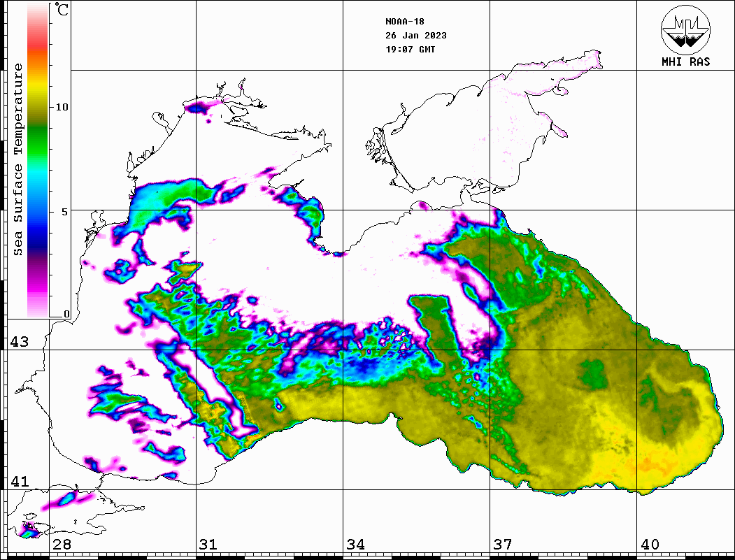735x560 pixels.
Task: Click the "26 Jan 2023" date text
Action: click(x=416, y=36)
